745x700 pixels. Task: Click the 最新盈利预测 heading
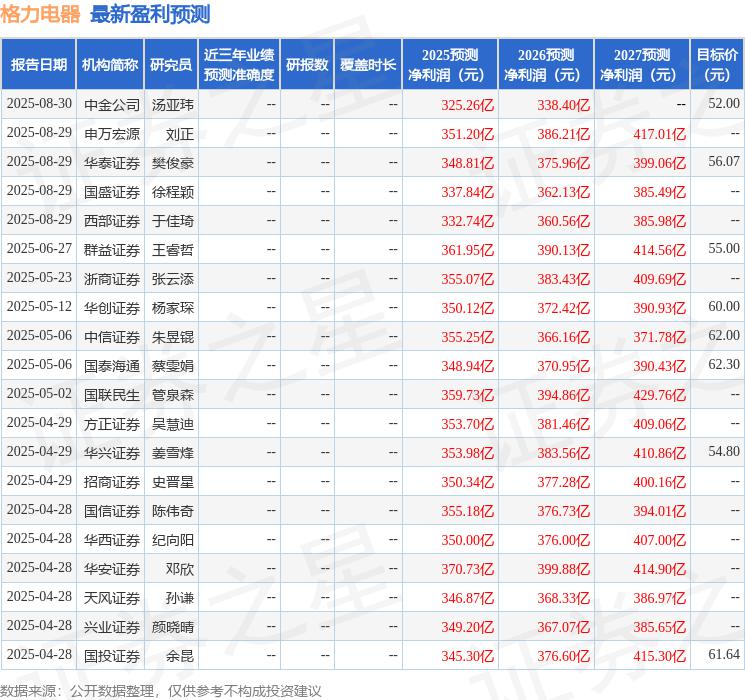click(x=150, y=14)
